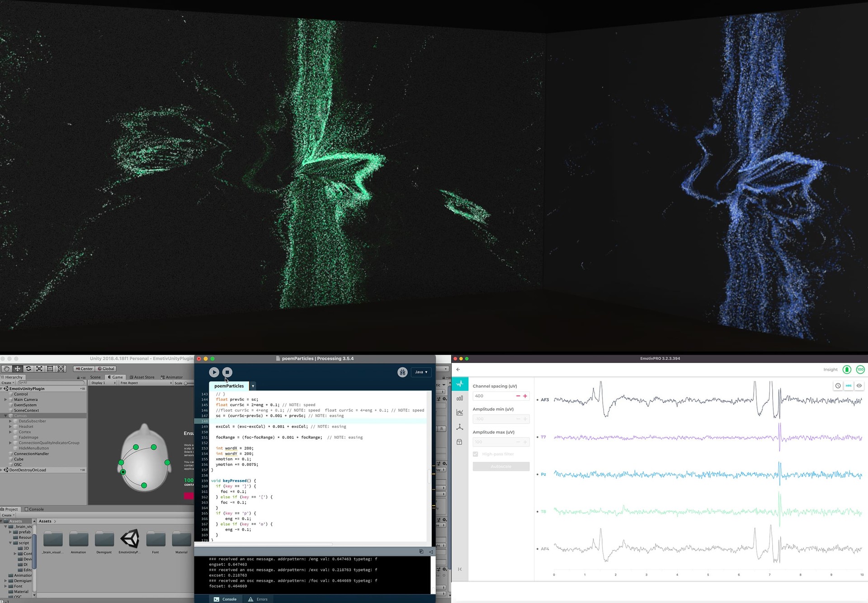868x603 pixels.
Task: Open the Processing debugger butterfly icon
Action: (x=402, y=372)
